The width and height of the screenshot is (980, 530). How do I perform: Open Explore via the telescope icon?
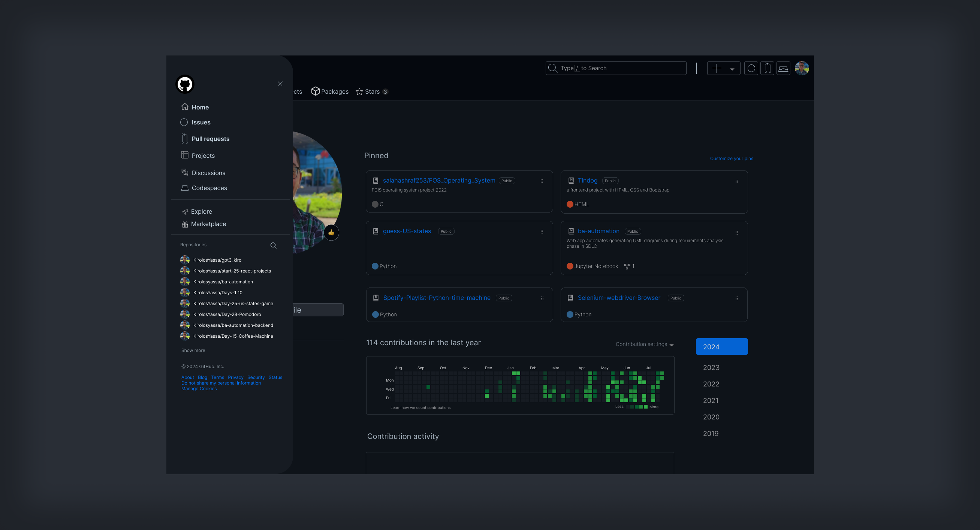(185, 211)
